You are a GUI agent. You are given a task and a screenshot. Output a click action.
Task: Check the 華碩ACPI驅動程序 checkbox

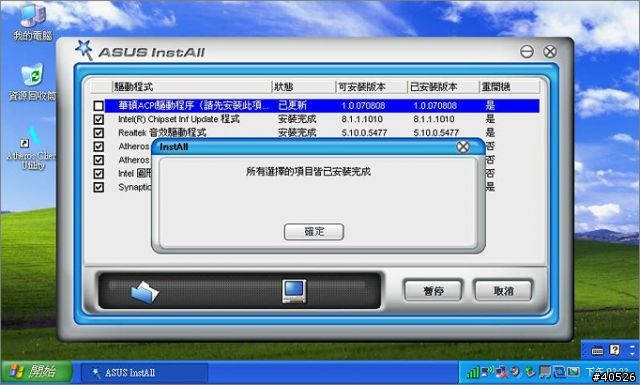(98, 106)
